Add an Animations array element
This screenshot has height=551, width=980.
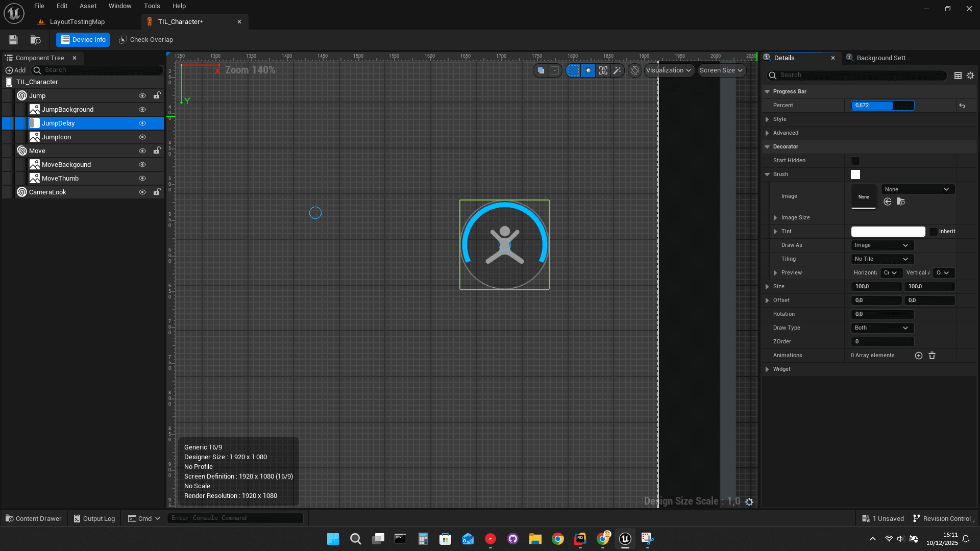919,356
